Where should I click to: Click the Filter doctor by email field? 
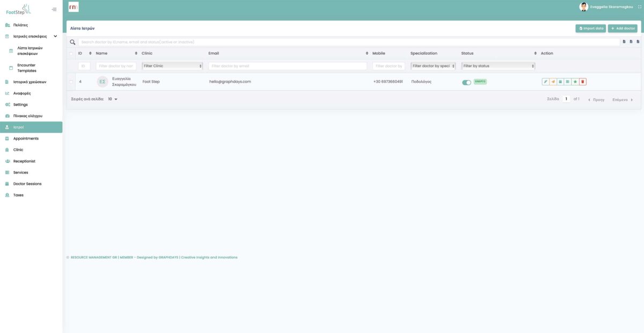(x=288, y=66)
